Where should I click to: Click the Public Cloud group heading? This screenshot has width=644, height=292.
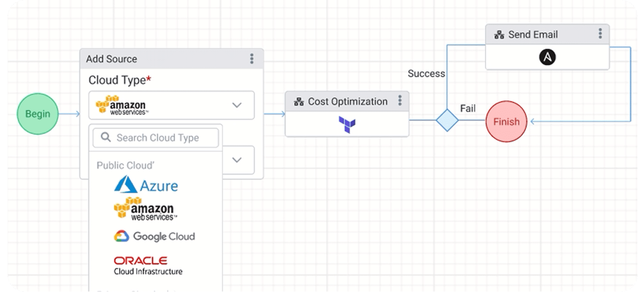[125, 165]
